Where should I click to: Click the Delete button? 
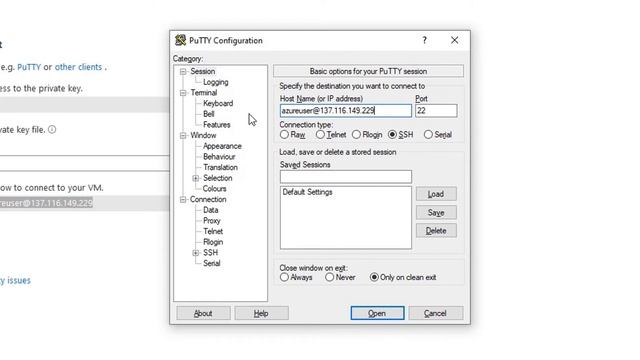(436, 231)
